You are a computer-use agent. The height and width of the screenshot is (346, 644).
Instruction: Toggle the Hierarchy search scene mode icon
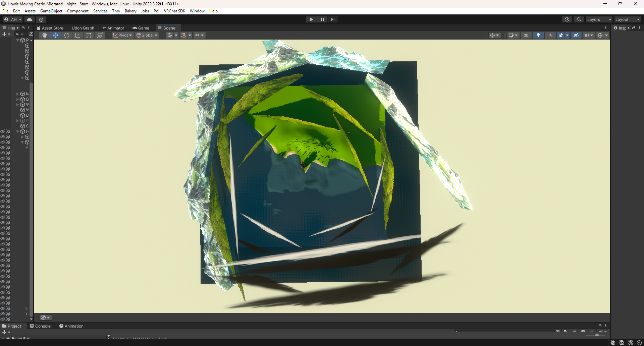coord(31,34)
